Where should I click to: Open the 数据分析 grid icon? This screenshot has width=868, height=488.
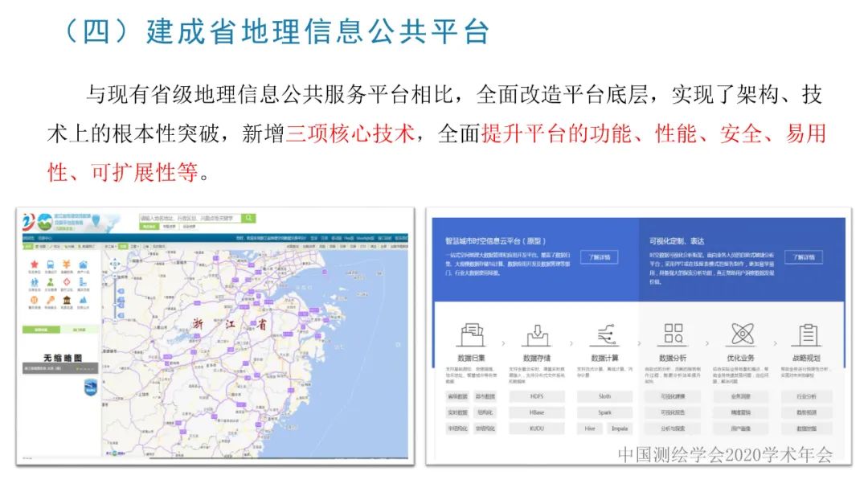coord(671,331)
